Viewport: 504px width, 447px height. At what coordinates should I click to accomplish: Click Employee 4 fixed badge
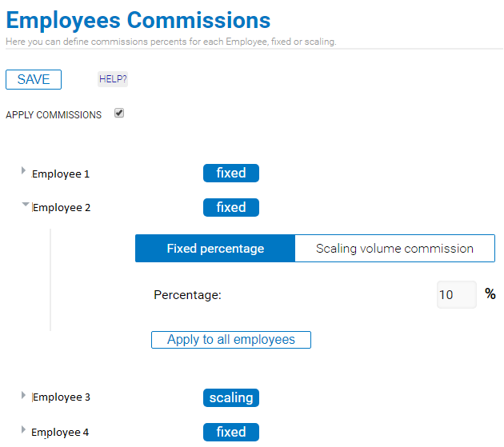click(x=231, y=433)
